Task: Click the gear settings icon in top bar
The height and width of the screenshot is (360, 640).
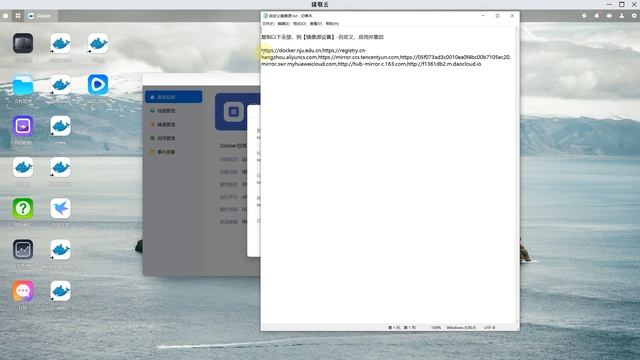Action: pyautogui.click(x=634, y=16)
